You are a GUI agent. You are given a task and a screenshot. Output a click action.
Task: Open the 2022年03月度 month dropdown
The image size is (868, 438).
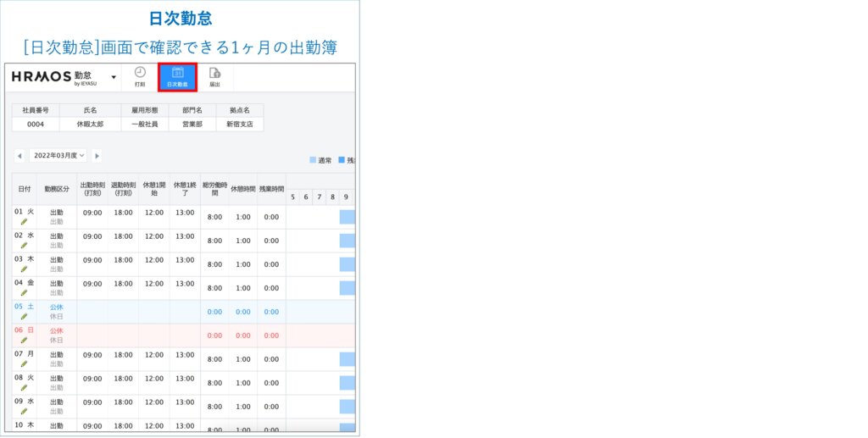(58, 156)
